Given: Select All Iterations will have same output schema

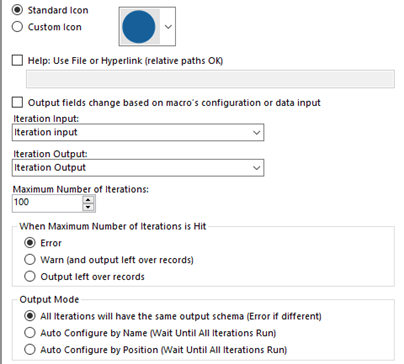Looking at the screenshot, I should coord(30,316).
